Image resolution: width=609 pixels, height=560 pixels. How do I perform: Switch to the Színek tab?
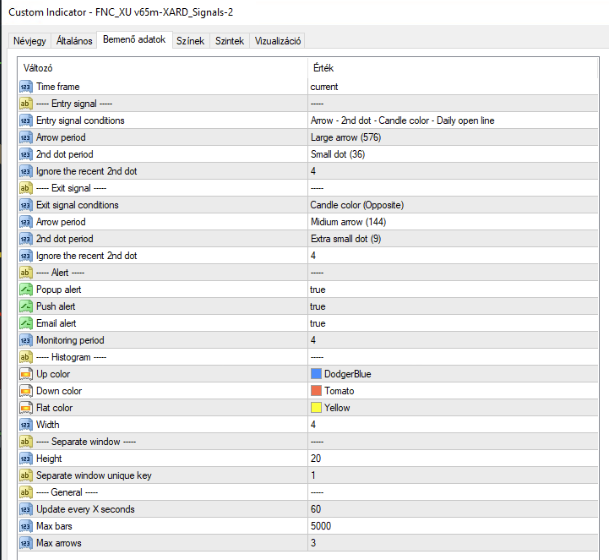(x=189, y=41)
